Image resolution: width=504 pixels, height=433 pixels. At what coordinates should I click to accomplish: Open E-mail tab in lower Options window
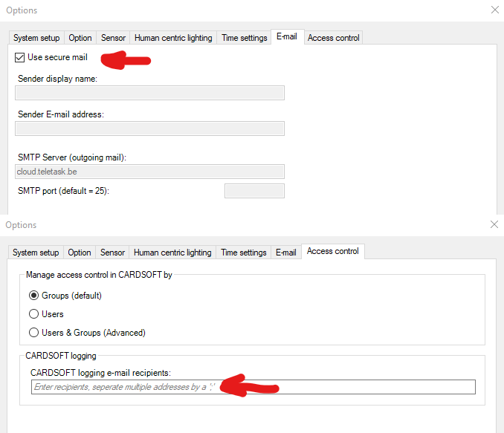[x=286, y=253]
